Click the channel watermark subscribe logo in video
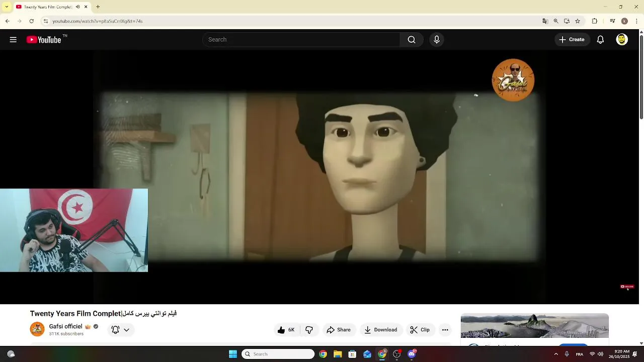 click(627, 287)
